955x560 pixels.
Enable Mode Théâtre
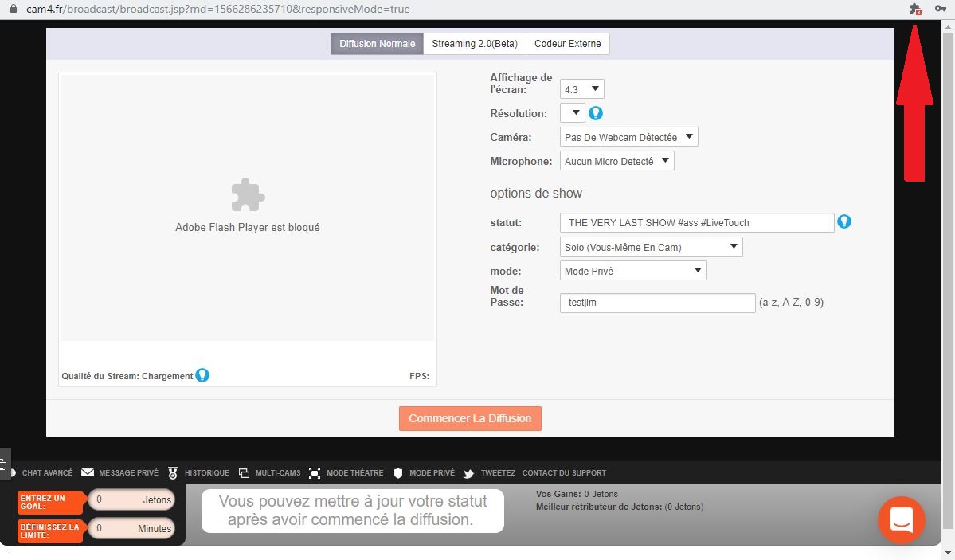(346, 472)
